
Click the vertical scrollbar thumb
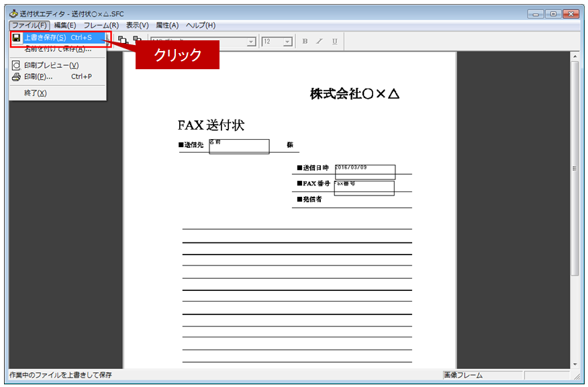(x=575, y=169)
